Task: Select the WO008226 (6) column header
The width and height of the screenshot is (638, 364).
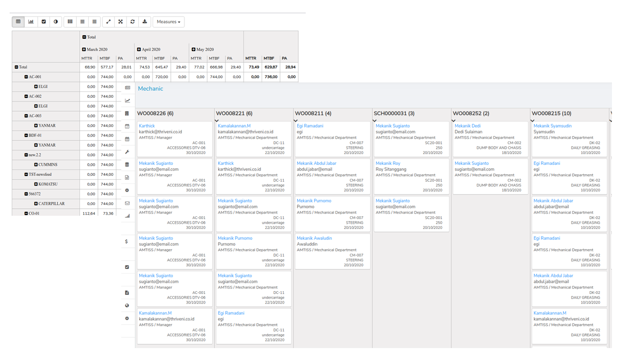Action: (x=155, y=113)
